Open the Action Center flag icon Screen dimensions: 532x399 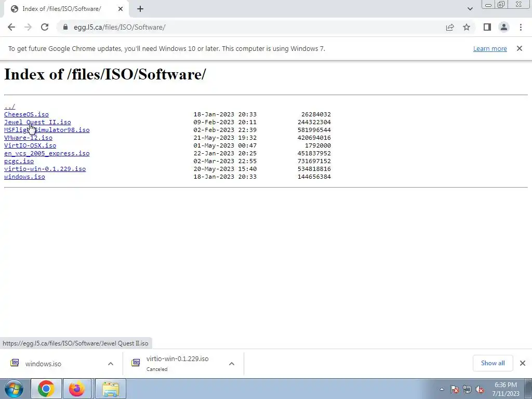[455, 389]
